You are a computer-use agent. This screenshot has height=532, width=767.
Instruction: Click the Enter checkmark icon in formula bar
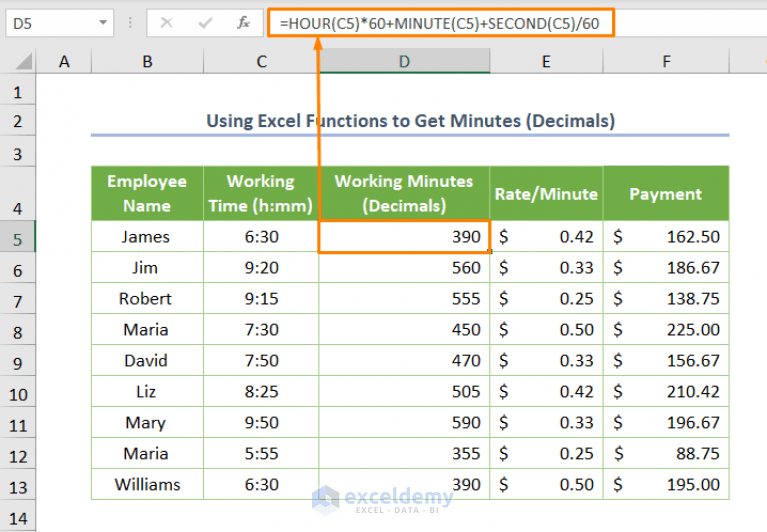pos(205,22)
